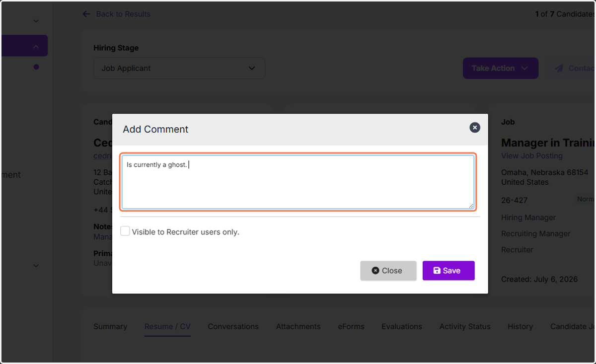Open the Hiring Stage dropdown
Viewport: 596px width, 364px height.
(179, 68)
